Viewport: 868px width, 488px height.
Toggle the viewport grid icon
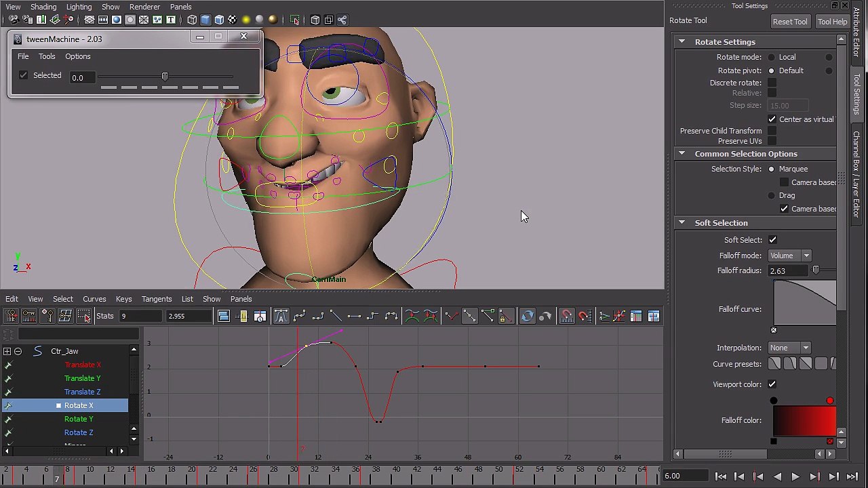point(89,20)
